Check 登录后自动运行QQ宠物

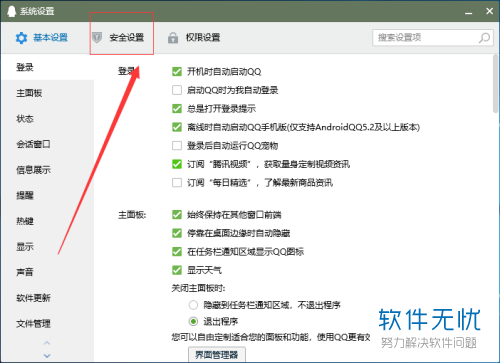click(177, 146)
